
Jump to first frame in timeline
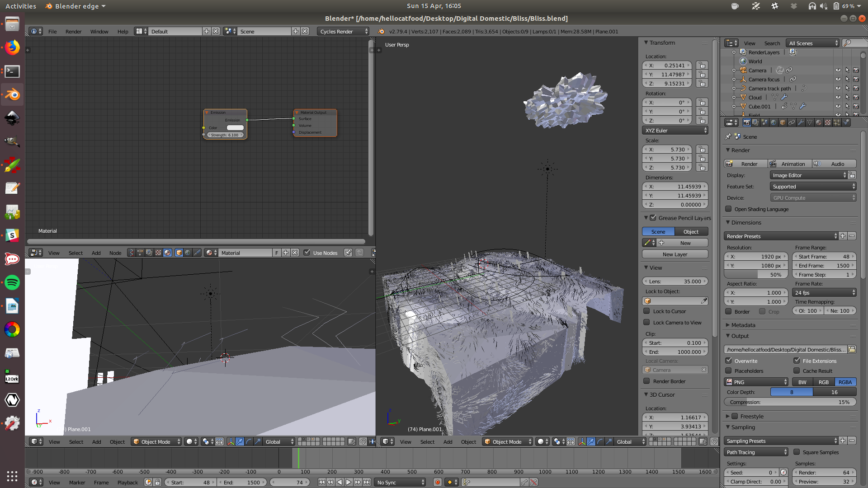point(321,482)
